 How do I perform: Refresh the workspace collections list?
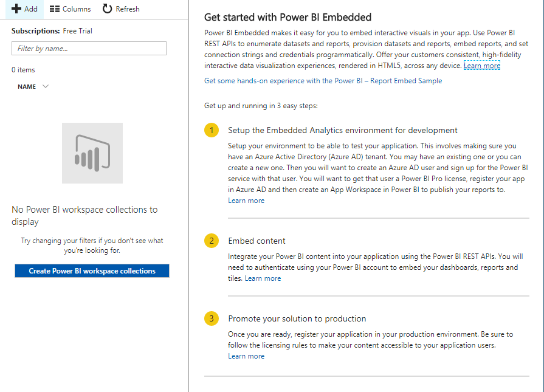tap(121, 9)
